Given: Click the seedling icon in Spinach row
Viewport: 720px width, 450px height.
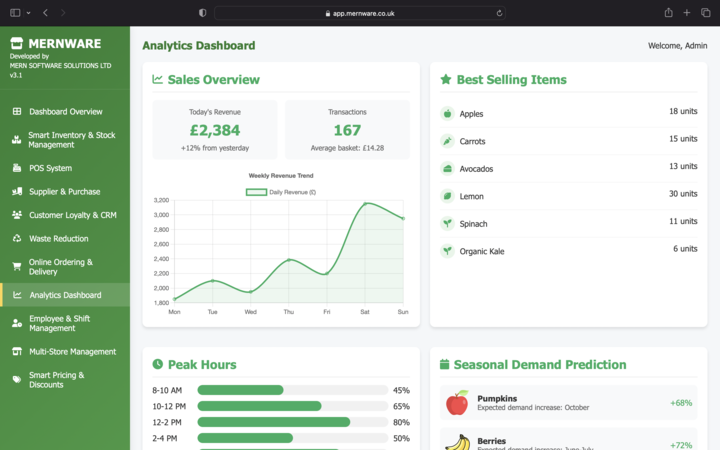Looking at the screenshot, I should (x=447, y=224).
